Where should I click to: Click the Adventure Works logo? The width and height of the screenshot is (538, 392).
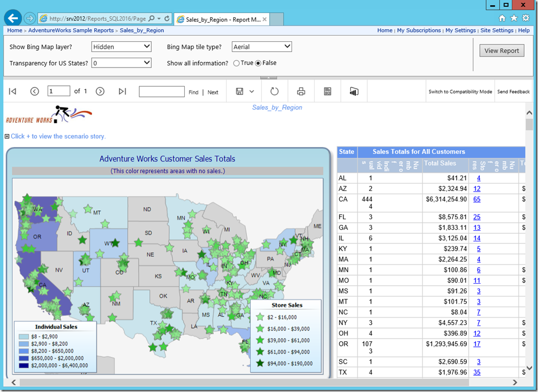click(x=49, y=115)
